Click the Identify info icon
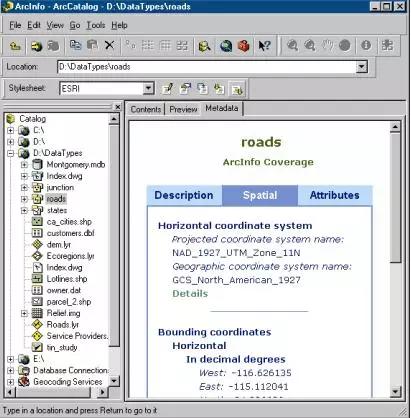 click(x=366, y=45)
